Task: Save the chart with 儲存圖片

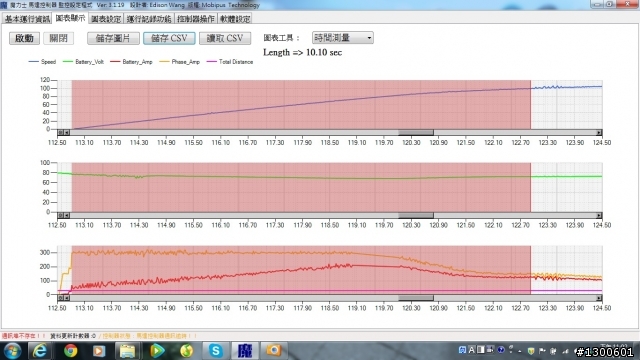Action: click(113, 38)
